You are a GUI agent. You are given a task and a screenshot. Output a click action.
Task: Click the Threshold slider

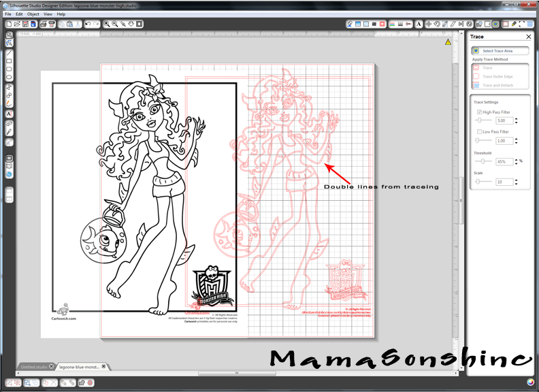[484, 162]
